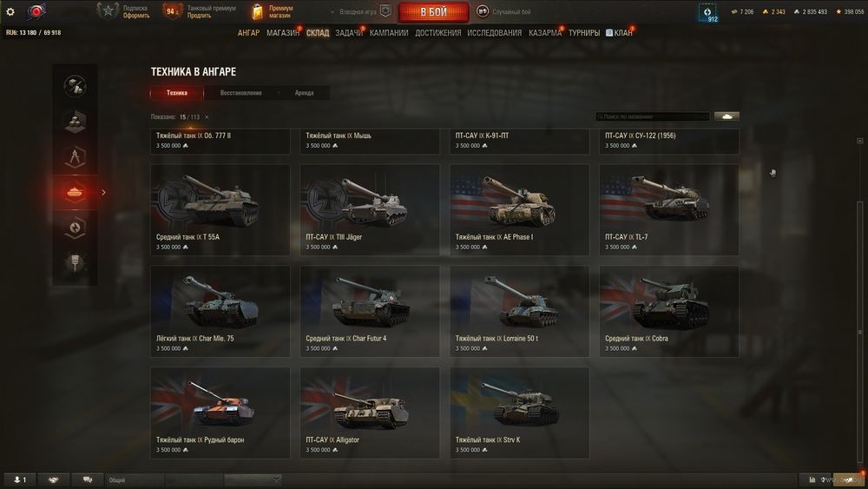Image resolution: width=868 pixels, height=489 pixels.
Task: Click Продлить under Танковый премиум
Action: click(x=199, y=16)
